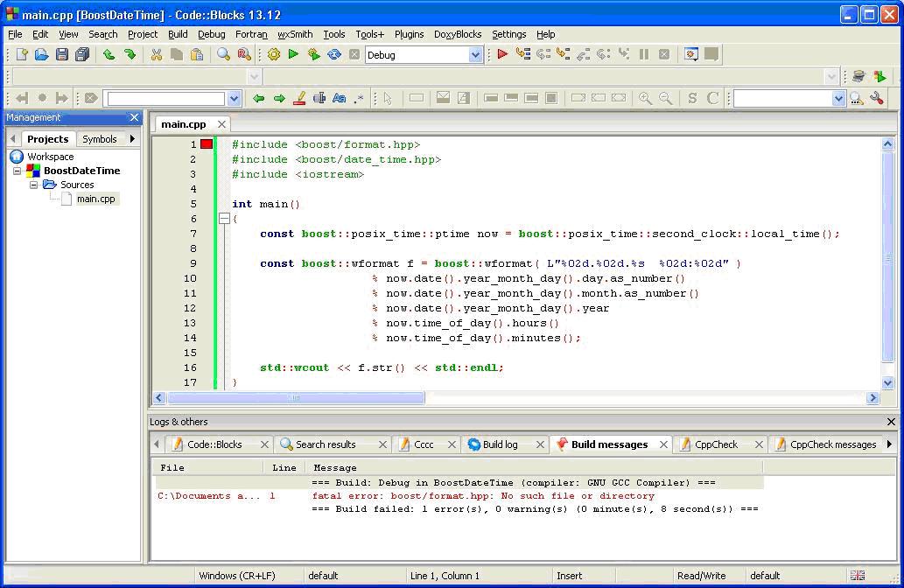This screenshot has height=588, width=904.
Task: Open the Build menu
Action: pyautogui.click(x=178, y=35)
